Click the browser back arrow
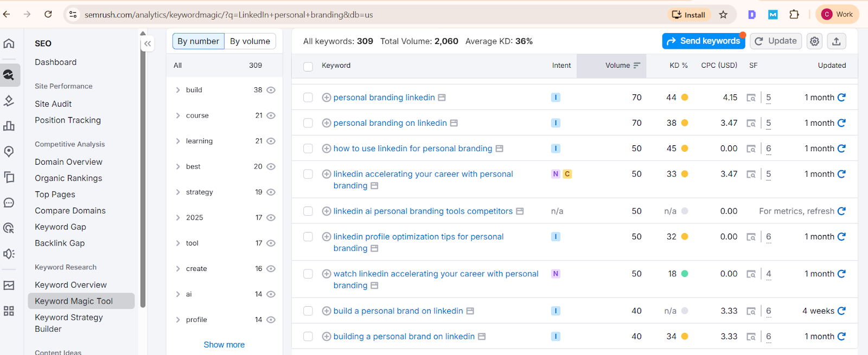Viewport: 868px width, 355px height. [7, 15]
